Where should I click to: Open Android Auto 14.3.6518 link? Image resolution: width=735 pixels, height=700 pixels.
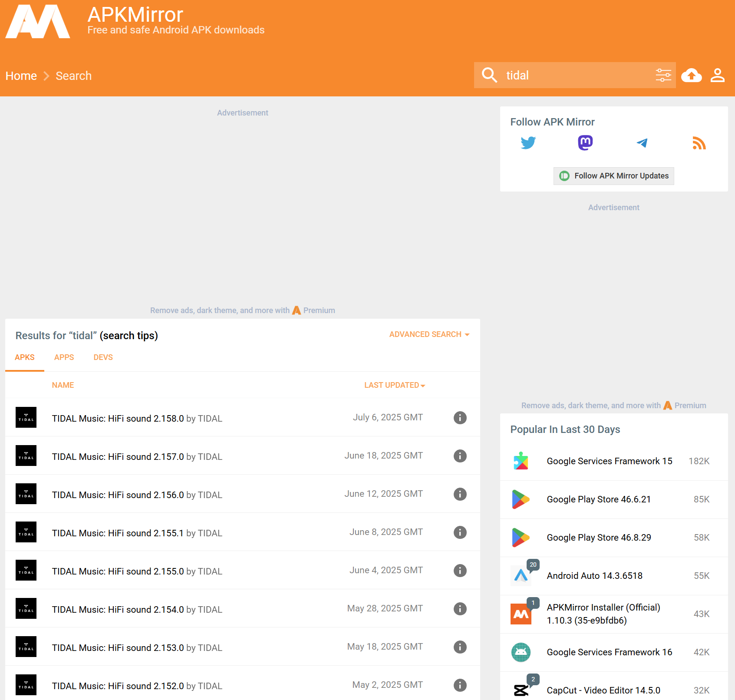click(595, 576)
